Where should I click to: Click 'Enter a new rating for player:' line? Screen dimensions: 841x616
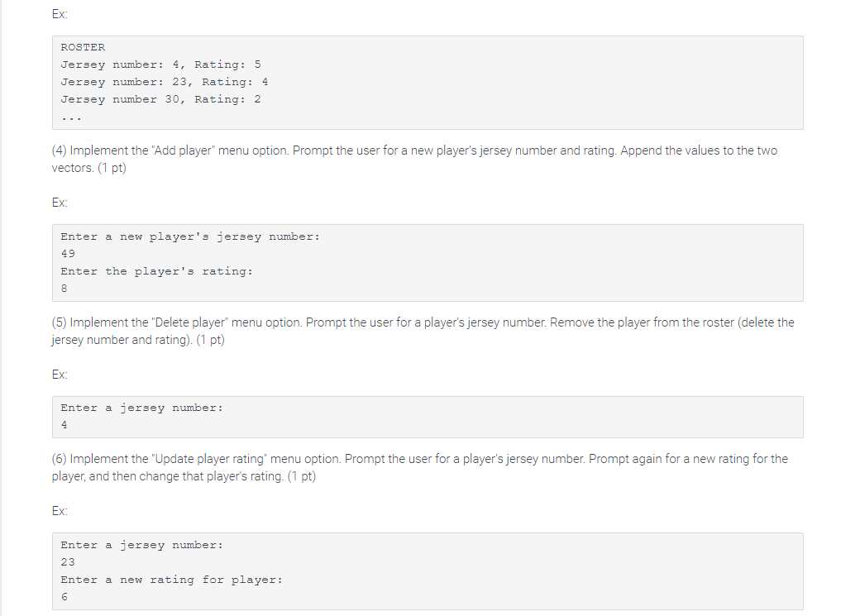pyautogui.click(x=171, y=580)
